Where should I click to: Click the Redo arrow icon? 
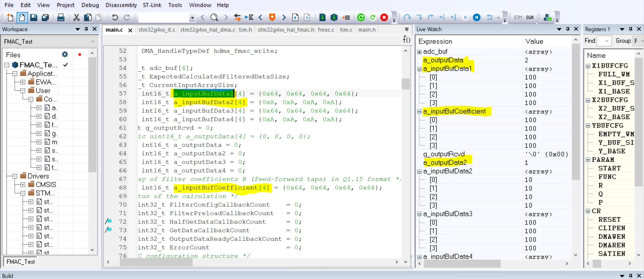[127, 17]
